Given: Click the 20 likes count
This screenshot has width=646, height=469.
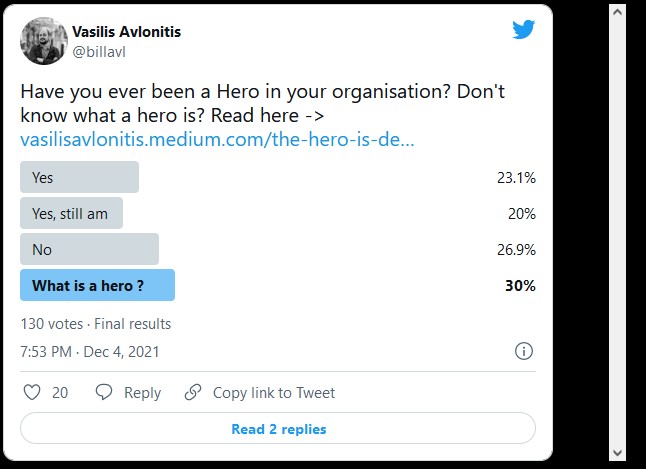Looking at the screenshot, I should [60, 393].
